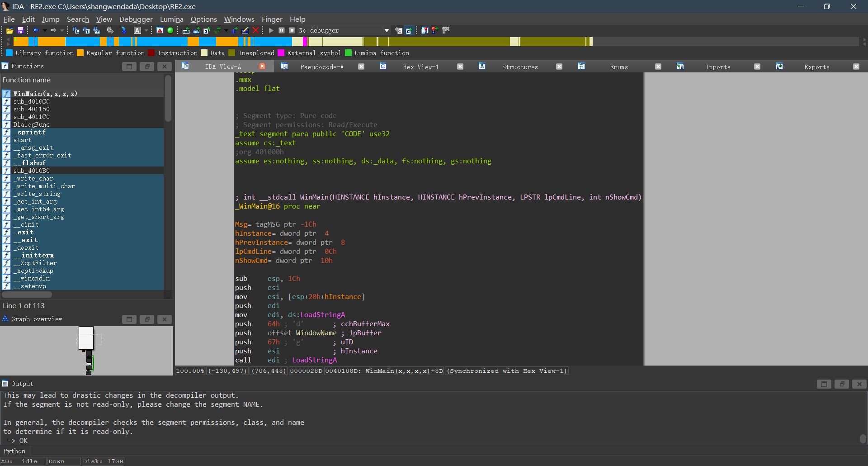Click the Function name column header
Screen dimensions: 868x466
[x=82, y=80]
